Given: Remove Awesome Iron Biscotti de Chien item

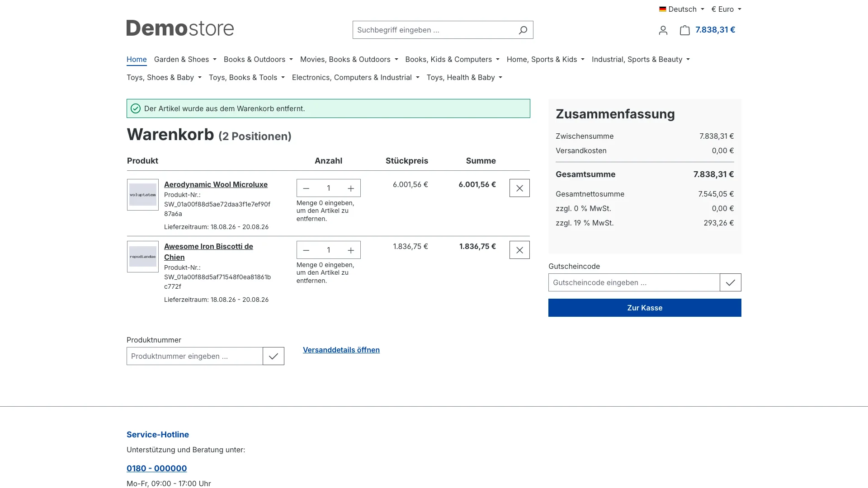Looking at the screenshot, I should click(x=519, y=250).
